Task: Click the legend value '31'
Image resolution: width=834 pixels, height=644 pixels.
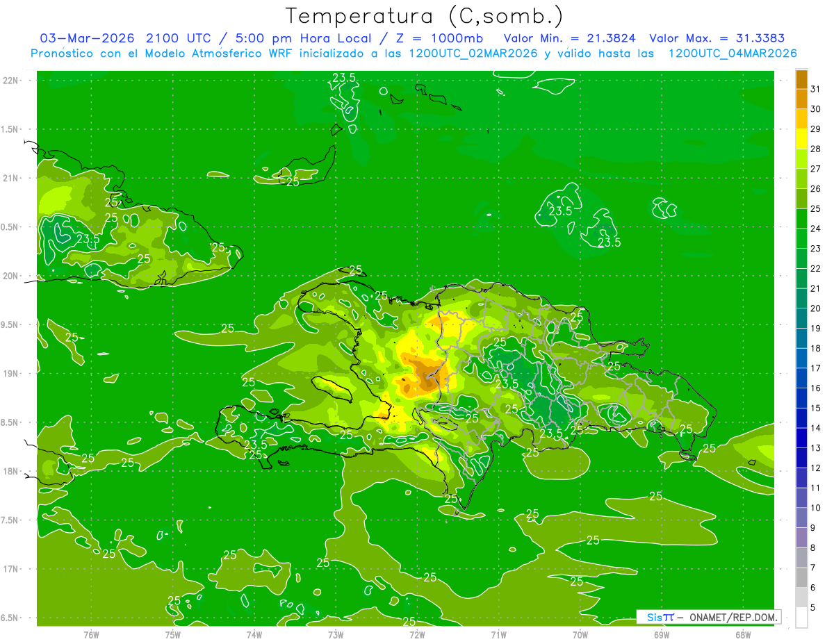Action: click(816, 89)
